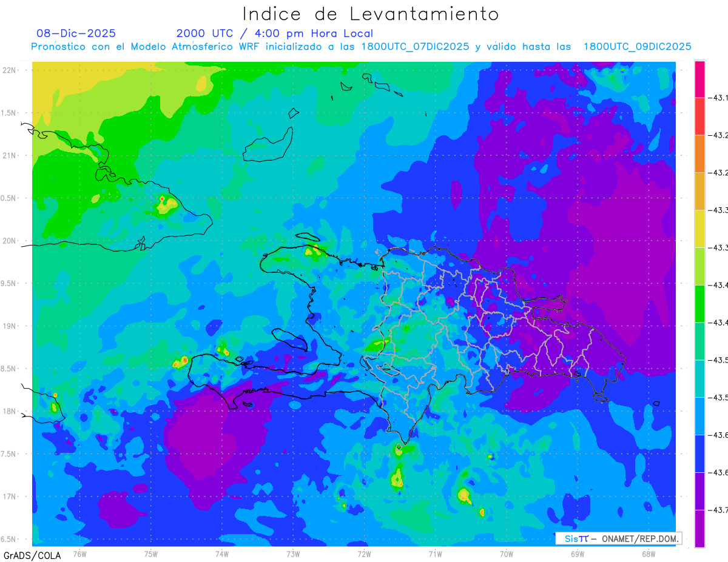Click the '70W' longitude label
728x562 pixels.
[507, 554]
